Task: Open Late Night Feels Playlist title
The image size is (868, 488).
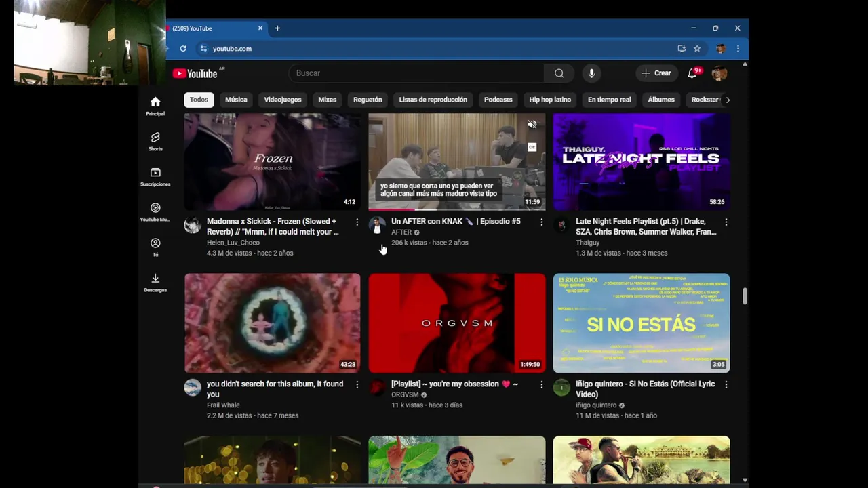Action: (646, 226)
